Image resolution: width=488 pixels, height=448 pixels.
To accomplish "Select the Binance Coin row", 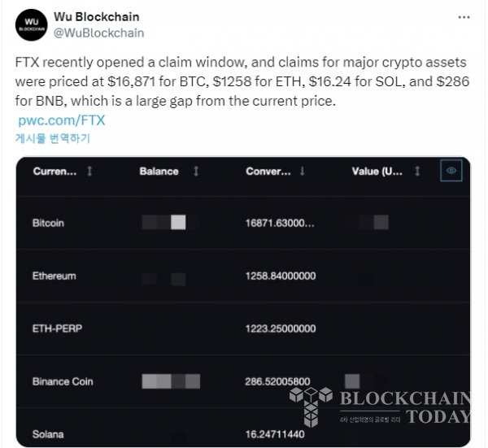I will [243, 381].
